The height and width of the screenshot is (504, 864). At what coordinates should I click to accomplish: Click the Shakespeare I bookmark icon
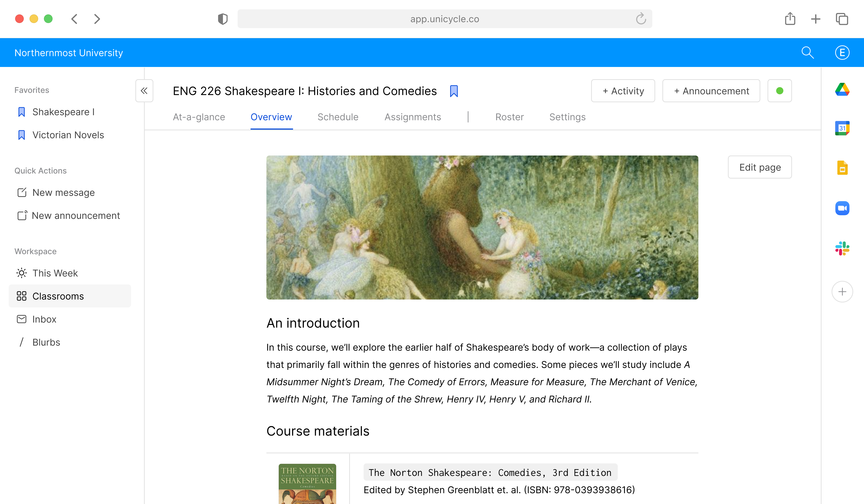22,112
